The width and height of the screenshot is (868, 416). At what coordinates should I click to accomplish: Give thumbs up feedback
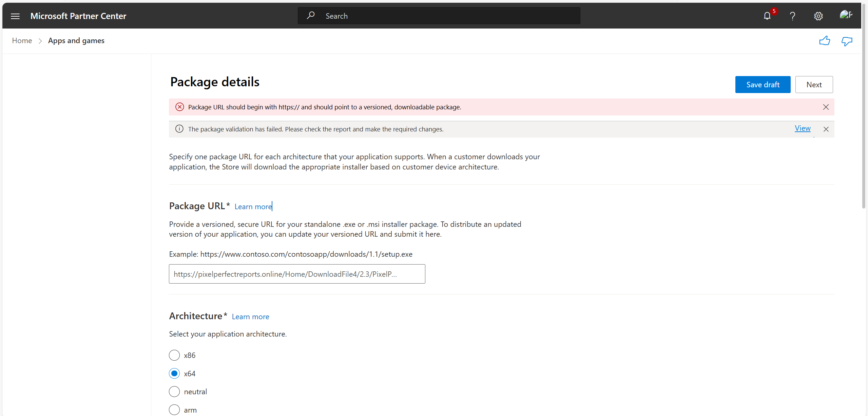pos(825,41)
